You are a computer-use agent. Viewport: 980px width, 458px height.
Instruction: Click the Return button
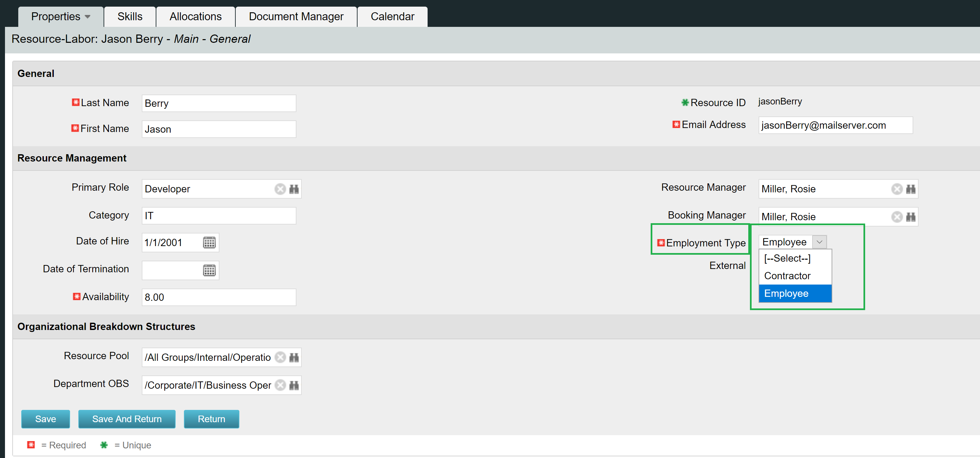(211, 419)
